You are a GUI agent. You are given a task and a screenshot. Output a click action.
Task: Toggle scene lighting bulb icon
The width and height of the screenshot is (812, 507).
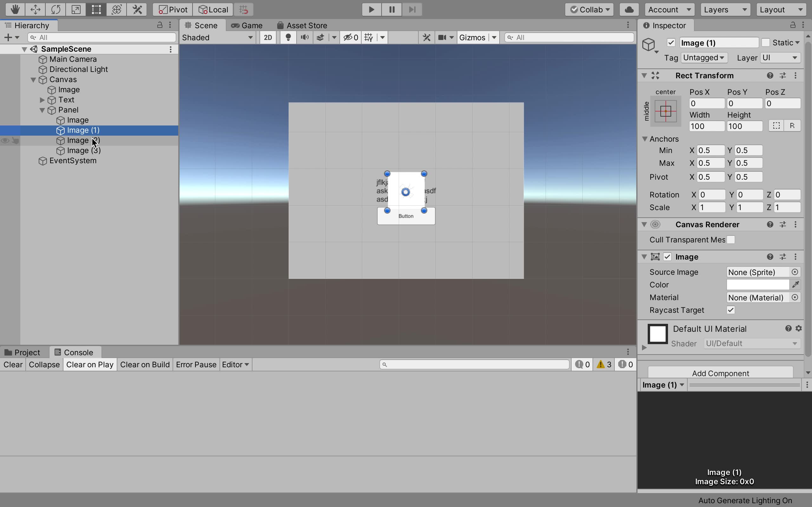[x=288, y=37]
